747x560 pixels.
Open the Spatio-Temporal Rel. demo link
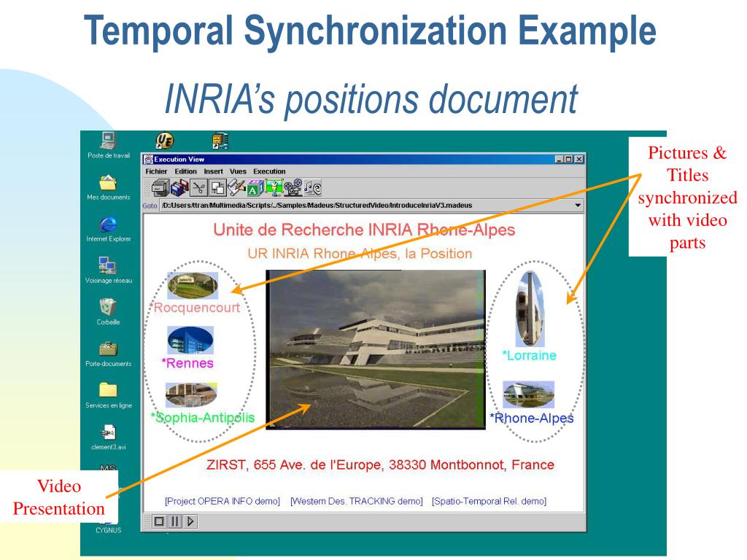tap(489, 501)
